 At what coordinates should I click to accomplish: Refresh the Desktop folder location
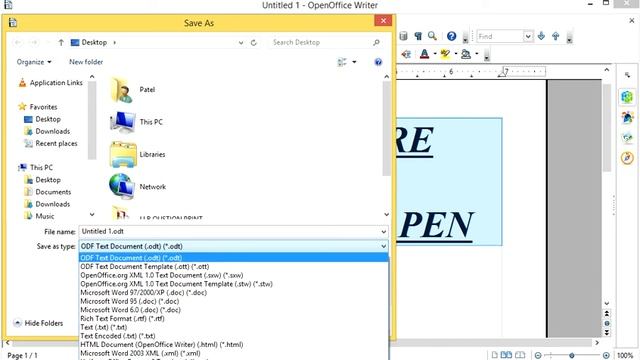pos(253,42)
